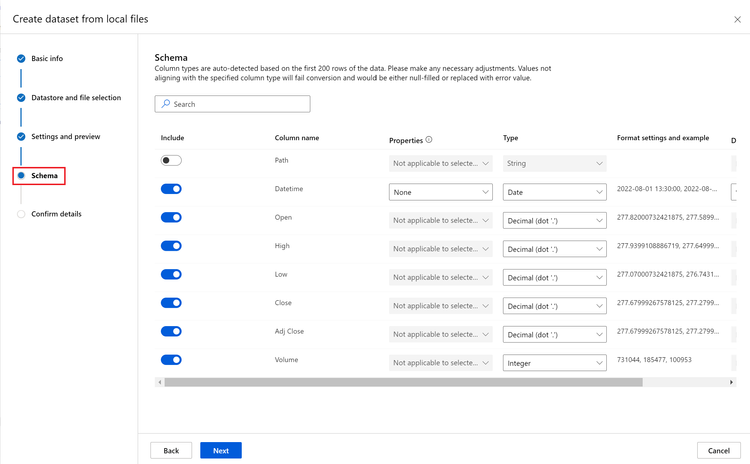Open the Settings and preview step

tap(65, 137)
